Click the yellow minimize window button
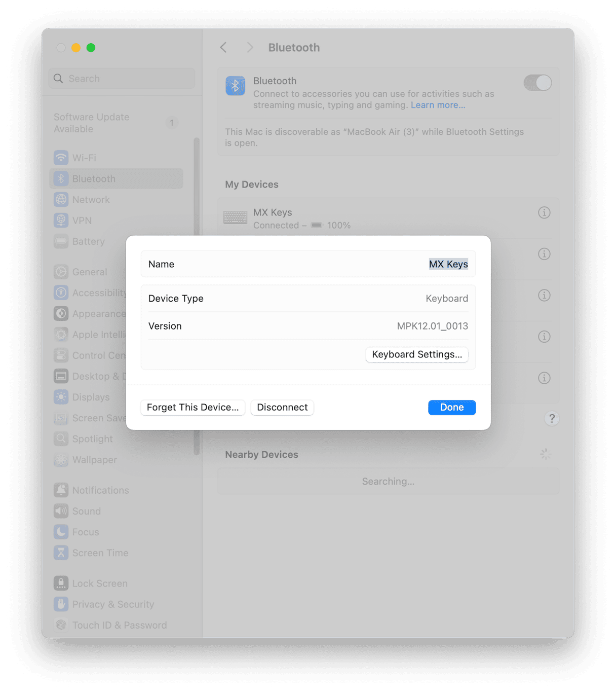This screenshot has width=616, height=693. [75, 48]
